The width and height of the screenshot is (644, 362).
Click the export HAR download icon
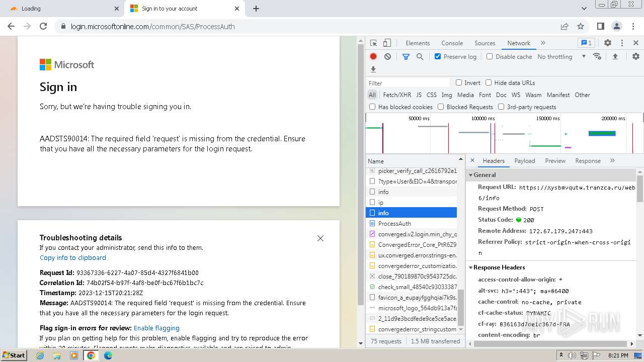coord(373,69)
